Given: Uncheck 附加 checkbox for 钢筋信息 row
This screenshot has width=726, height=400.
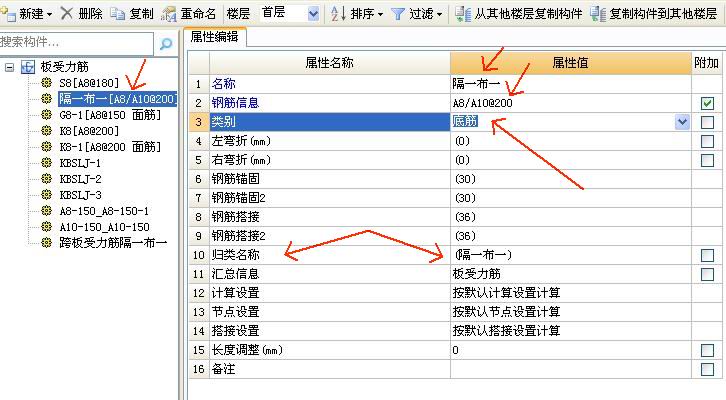Looking at the screenshot, I should click(x=707, y=103).
